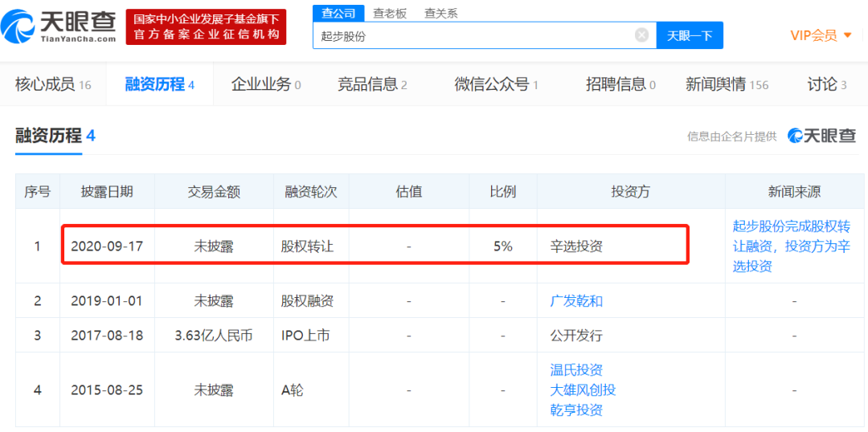Click the VIP会员 label
The height and width of the screenshot is (432, 868).
(813, 36)
